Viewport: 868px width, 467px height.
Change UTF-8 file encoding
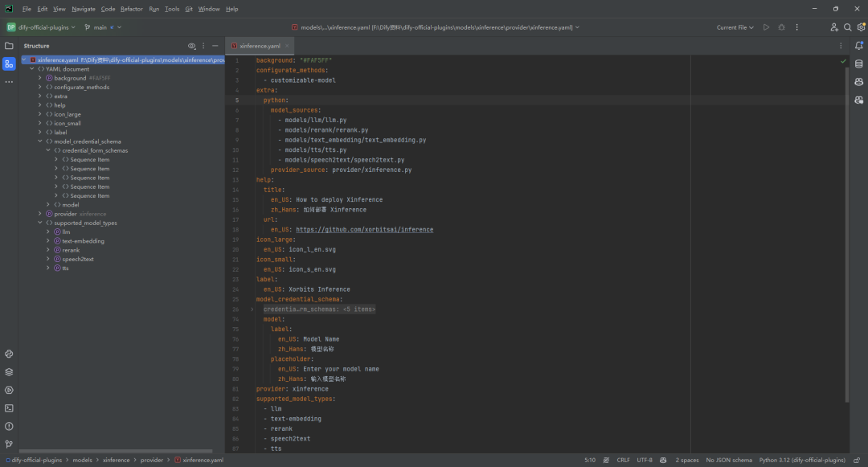[x=645, y=461]
